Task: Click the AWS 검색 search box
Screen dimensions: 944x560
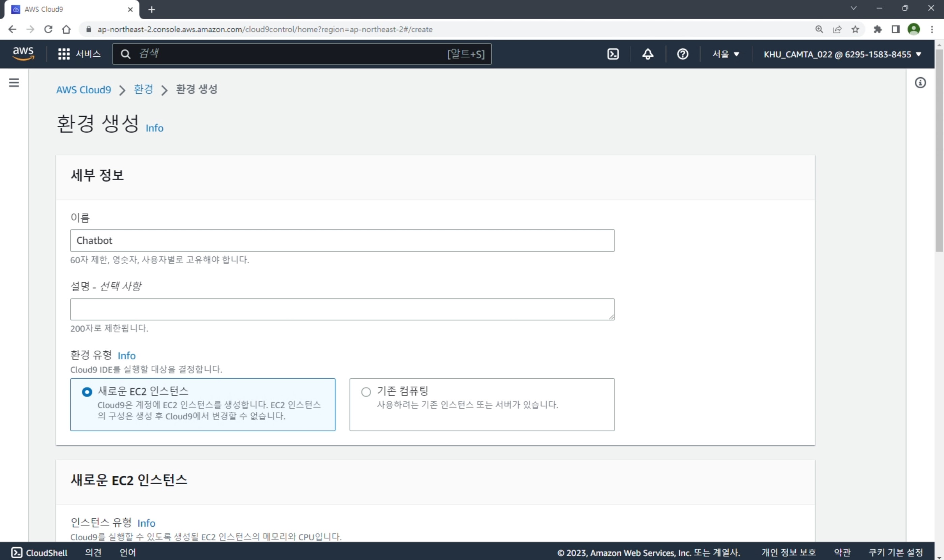Action: click(x=302, y=54)
